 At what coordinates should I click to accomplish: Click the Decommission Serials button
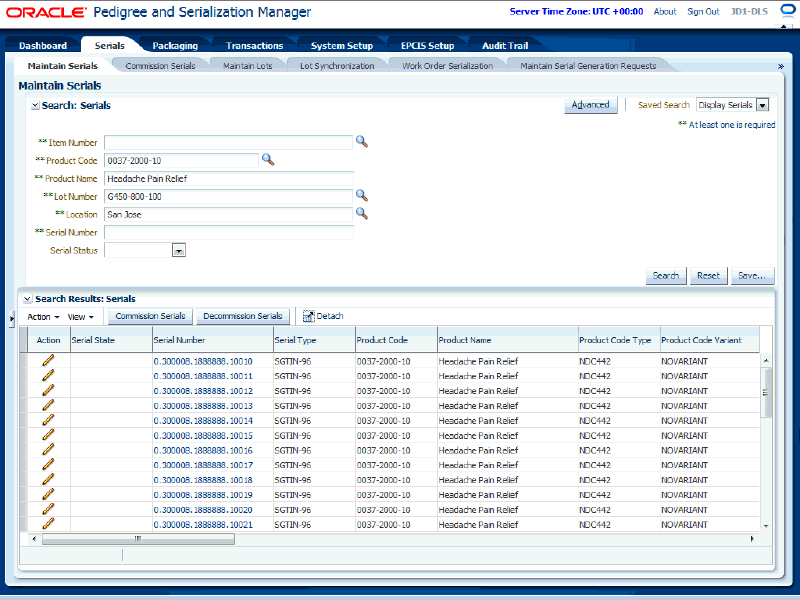pyautogui.click(x=242, y=316)
